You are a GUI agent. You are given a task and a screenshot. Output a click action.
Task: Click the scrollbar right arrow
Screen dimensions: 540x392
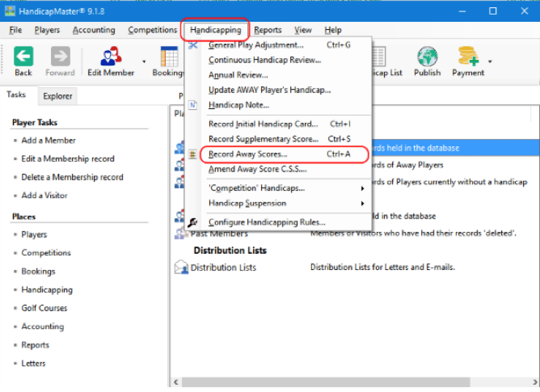[535, 382]
